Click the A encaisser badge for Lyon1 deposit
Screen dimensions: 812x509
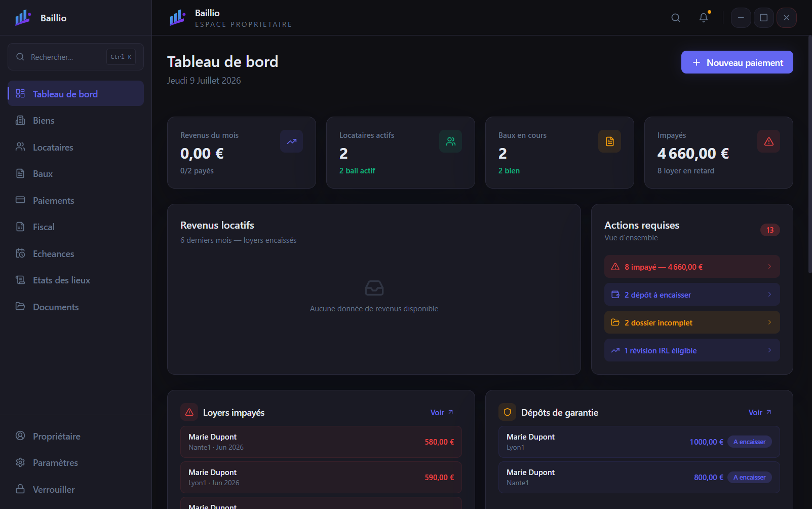750,442
